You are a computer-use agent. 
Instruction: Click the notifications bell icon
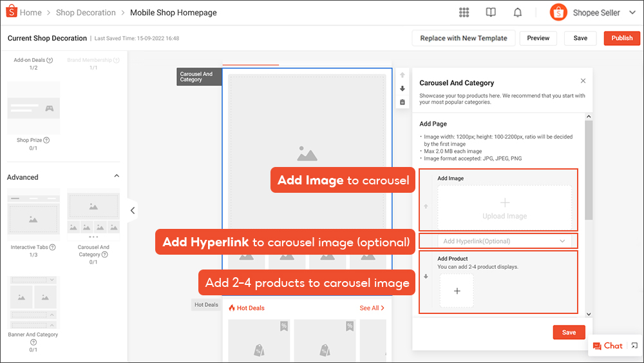(x=518, y=12)
